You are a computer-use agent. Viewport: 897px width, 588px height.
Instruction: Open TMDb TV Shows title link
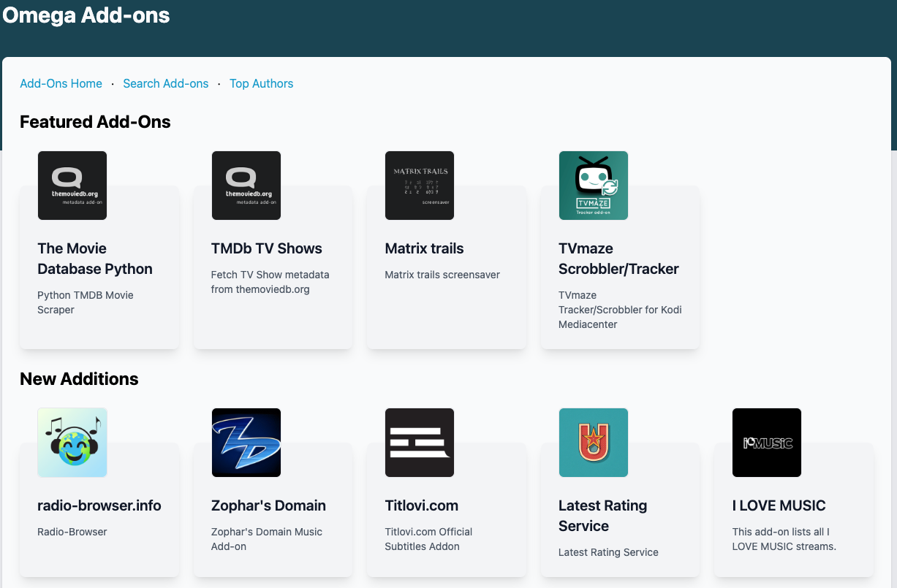pos(267,248)
